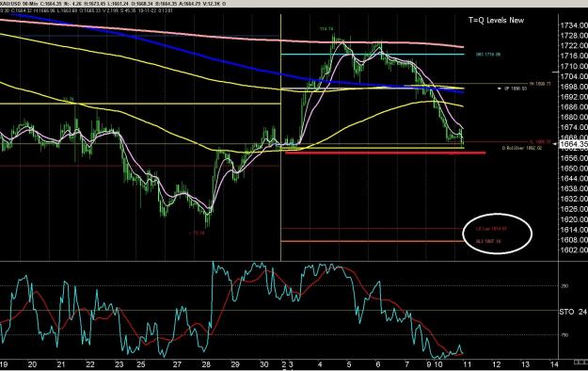
Task: Click the 1734.00 price axis label
Action: pyautogui.click(x=573, y=25)
